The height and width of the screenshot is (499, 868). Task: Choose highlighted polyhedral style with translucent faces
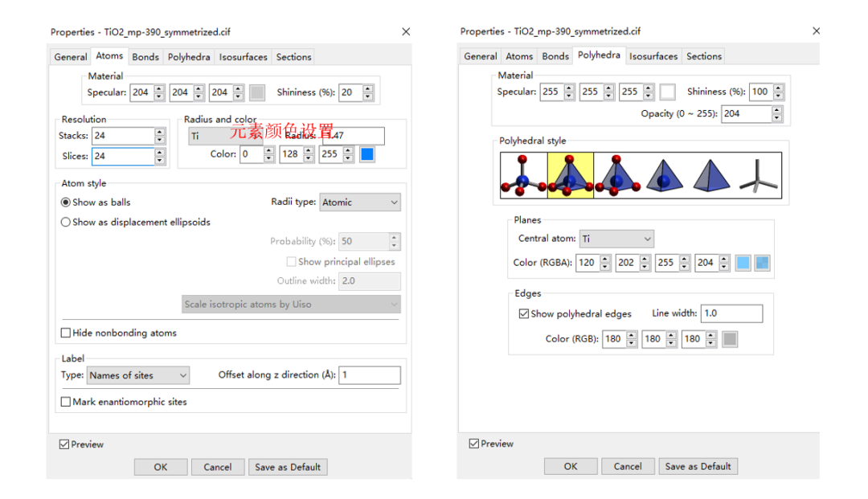(570, 176)
